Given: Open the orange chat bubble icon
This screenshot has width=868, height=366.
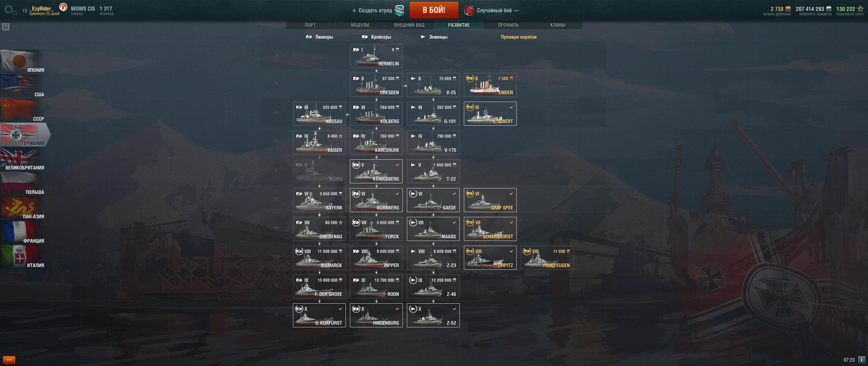Looking at the screenshot, I should pos(9,360).
